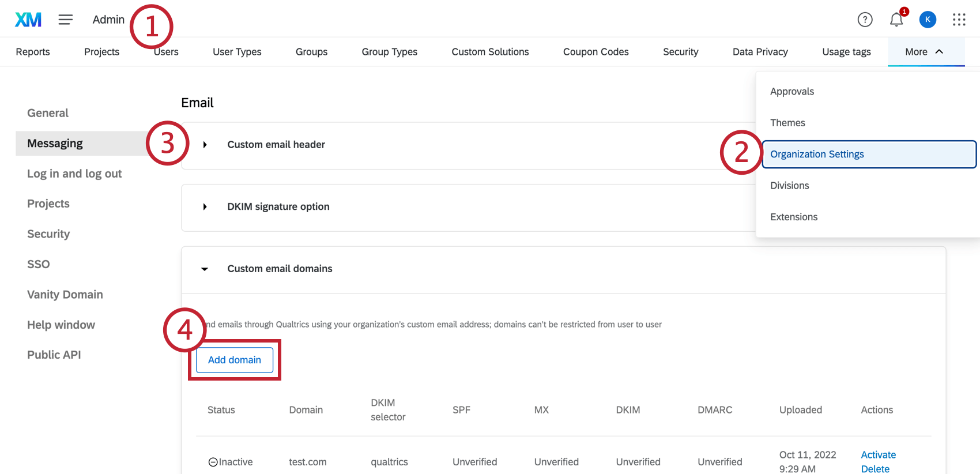This screenshot has width=980, height=474.
Task: Activate the test.com domain
Action: click(x=878, y=455)
